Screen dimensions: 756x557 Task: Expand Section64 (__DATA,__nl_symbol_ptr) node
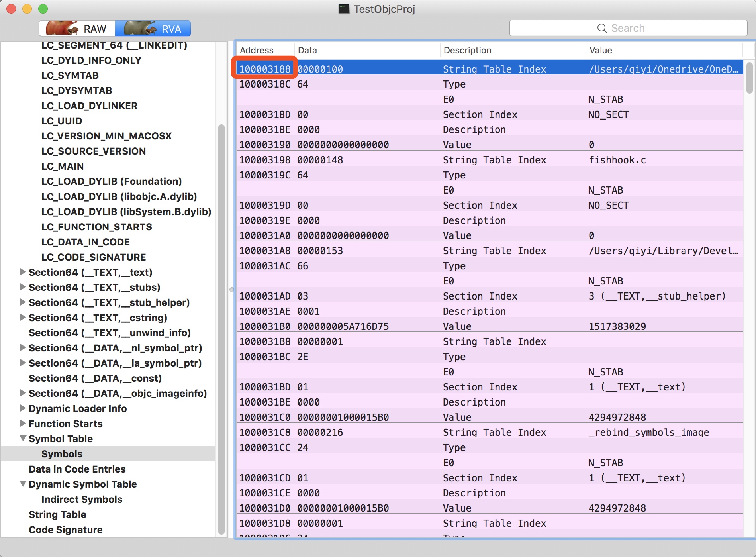23,347
